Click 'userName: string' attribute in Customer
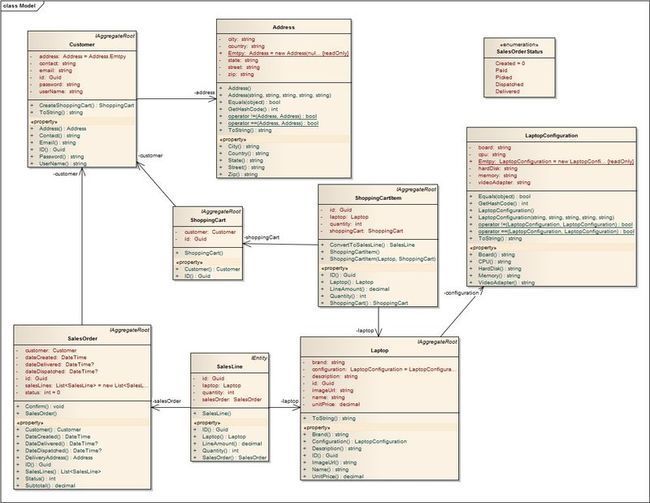Image resolution: width=650 pixels, height=503 pixels. [x=61, y=91]
